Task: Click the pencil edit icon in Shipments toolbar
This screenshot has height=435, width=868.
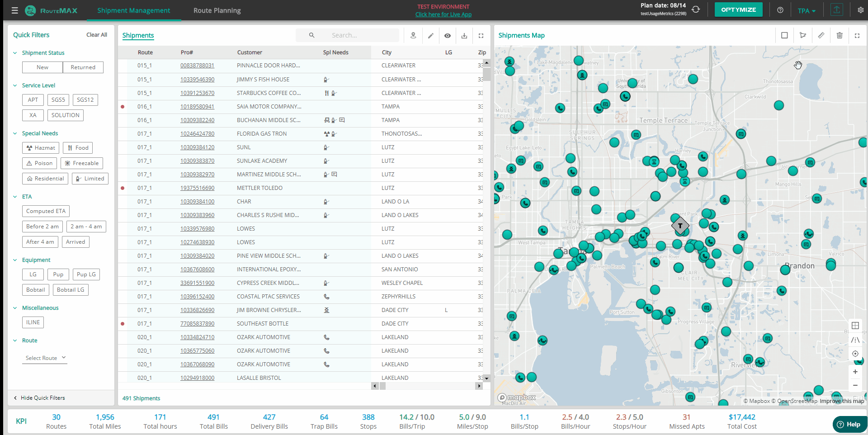Action: 431,36
